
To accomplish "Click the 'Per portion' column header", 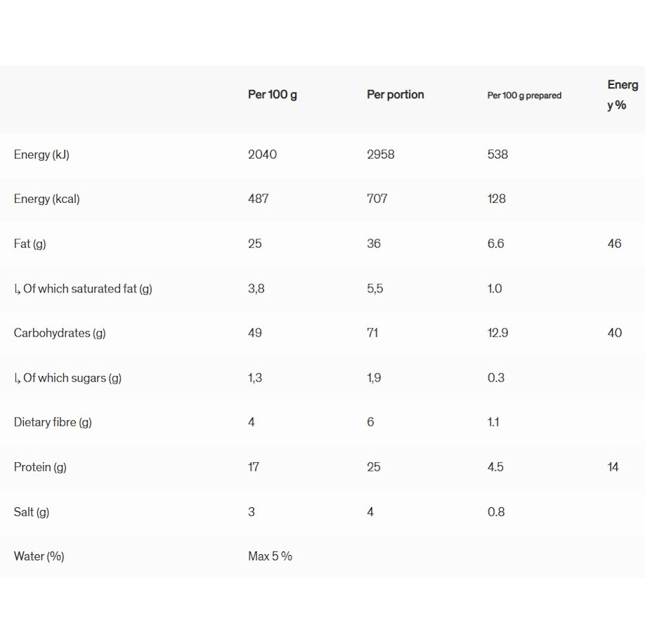I will click(x=395, y=95).
